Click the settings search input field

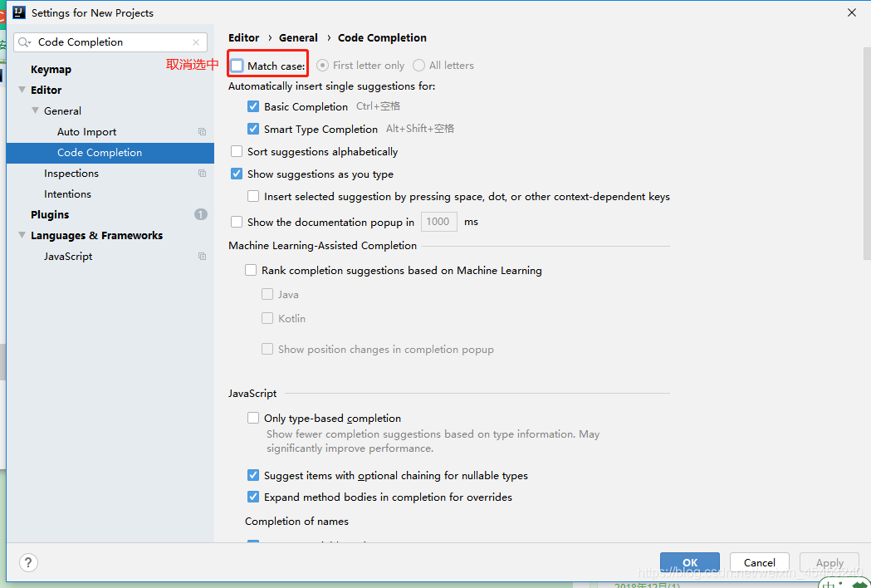[110, 42]
